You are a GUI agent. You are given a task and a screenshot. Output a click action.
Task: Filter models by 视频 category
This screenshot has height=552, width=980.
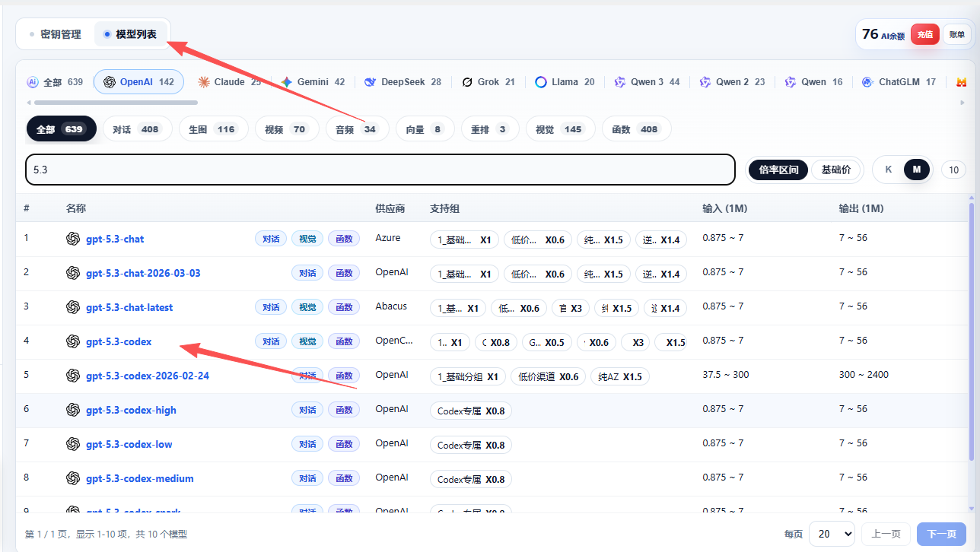[x=285, y=129]
